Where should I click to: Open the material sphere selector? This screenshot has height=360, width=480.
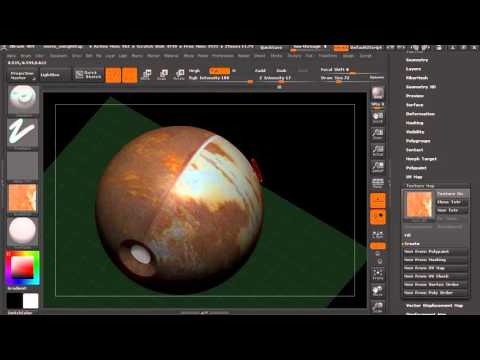[x=23, y=231]
